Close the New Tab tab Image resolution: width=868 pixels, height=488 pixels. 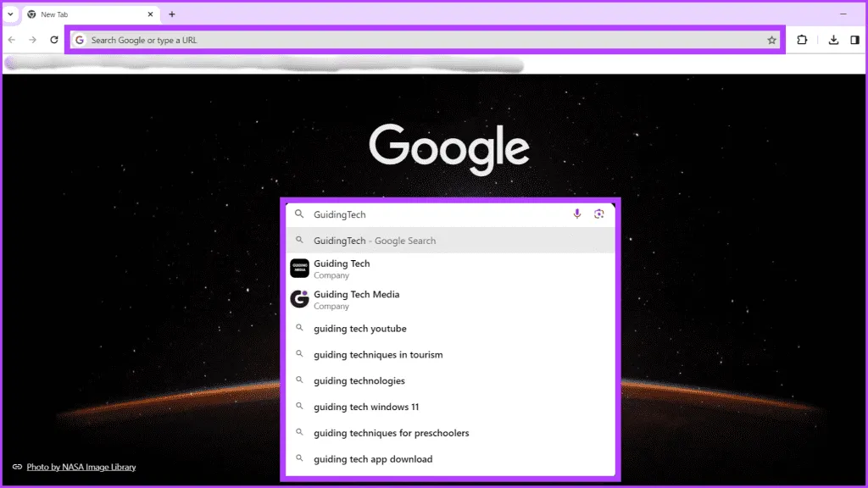[x=151, y=14]
